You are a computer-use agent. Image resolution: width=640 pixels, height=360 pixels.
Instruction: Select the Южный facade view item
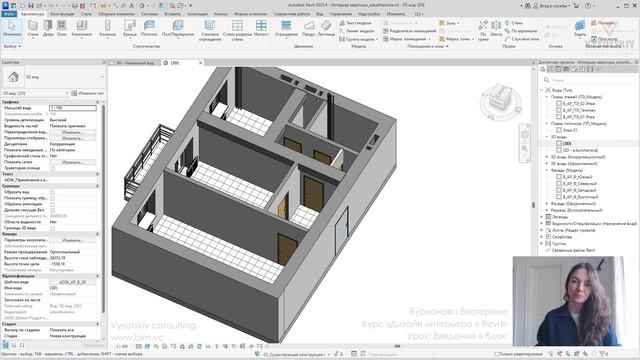[x=577, y=177]
